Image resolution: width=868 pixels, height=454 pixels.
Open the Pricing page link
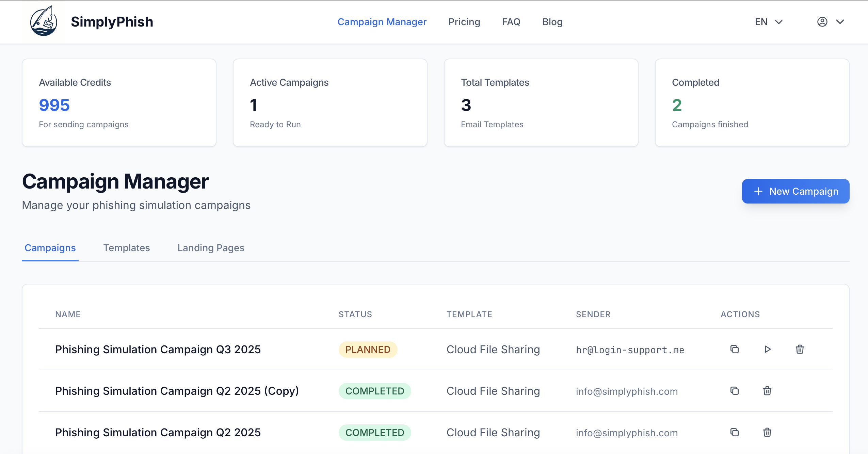click(464, 22)
